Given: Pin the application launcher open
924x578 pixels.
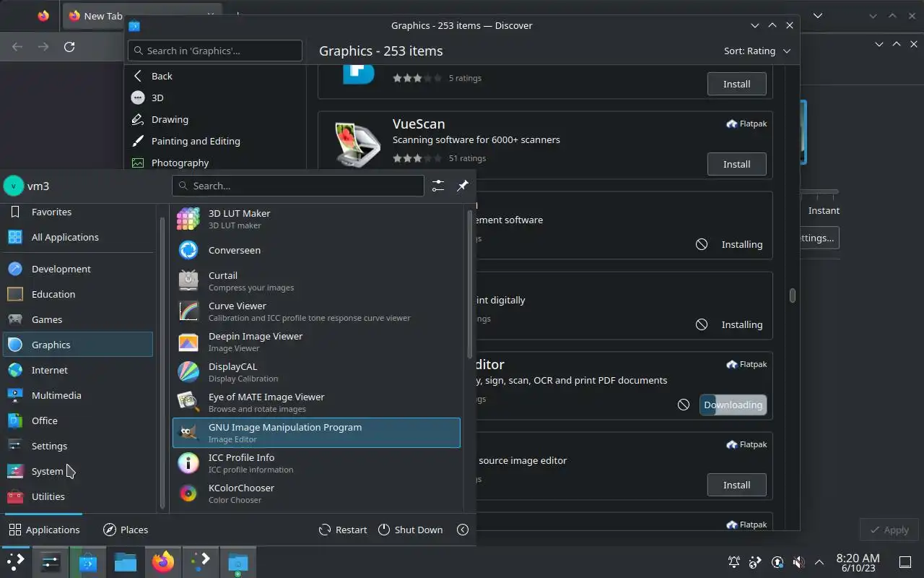Looking at the screenshot, I should pyautogui.click(x=463, y=186).
